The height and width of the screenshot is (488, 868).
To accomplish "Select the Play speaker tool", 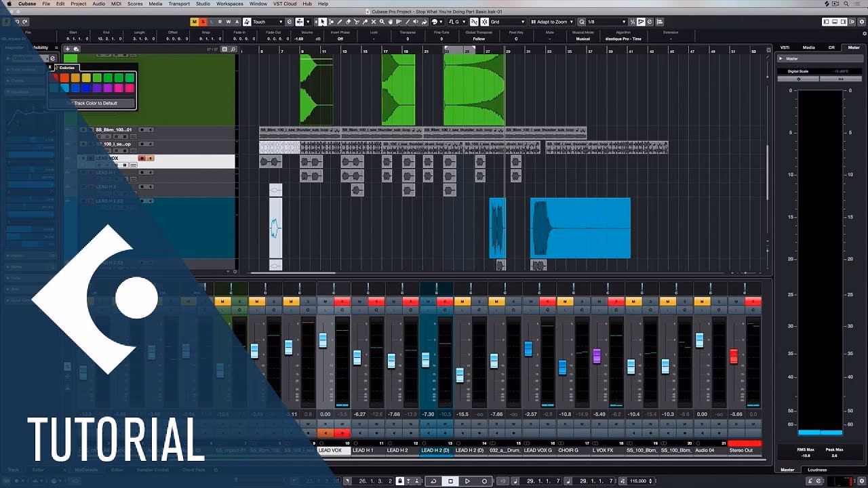I will [x=416, y=22].
